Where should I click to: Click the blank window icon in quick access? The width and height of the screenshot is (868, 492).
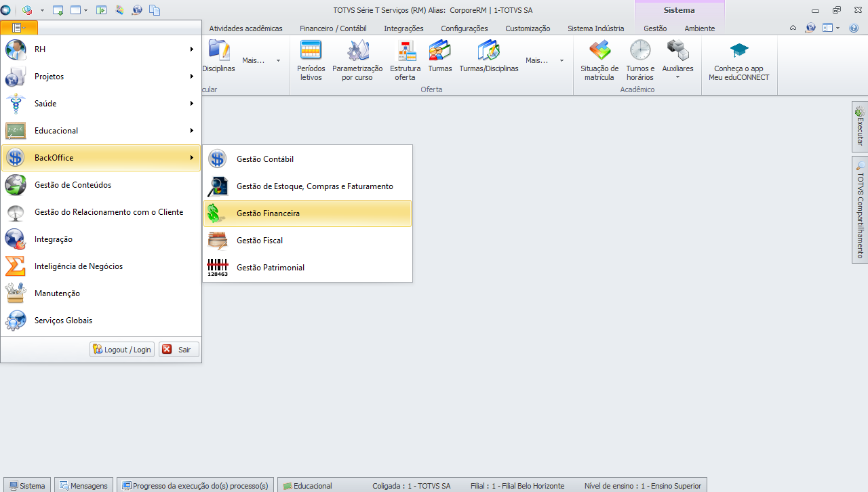click(x=75, y=10)
